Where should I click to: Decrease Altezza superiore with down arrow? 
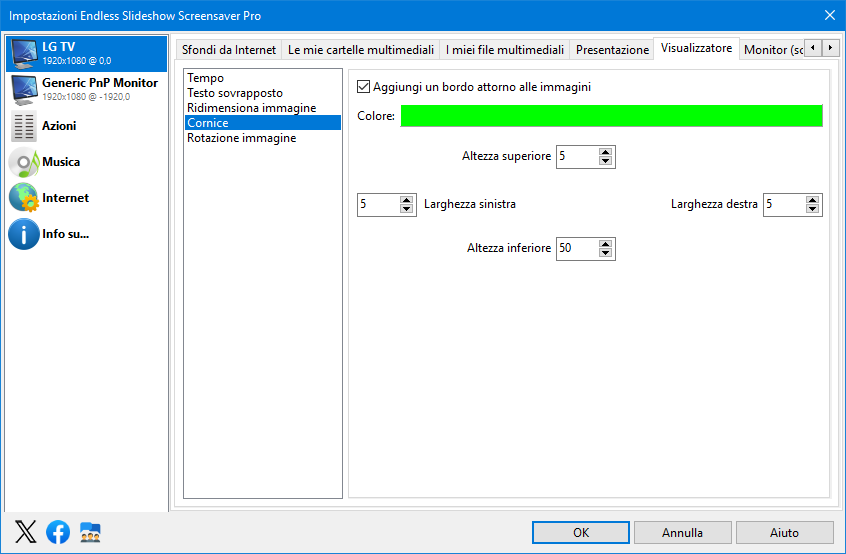(605, 161)
